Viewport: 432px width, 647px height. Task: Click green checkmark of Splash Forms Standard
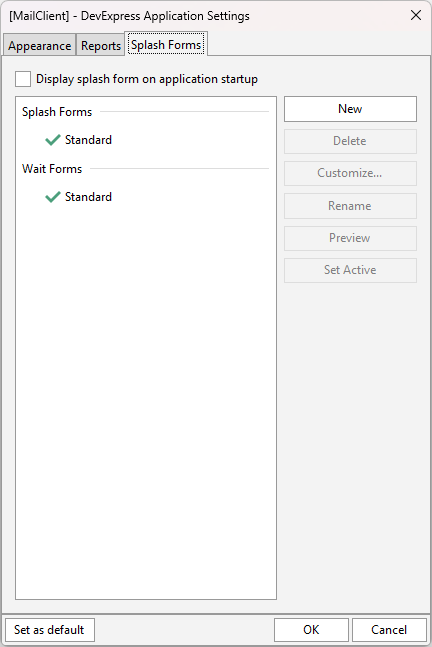tap(53, 140)
